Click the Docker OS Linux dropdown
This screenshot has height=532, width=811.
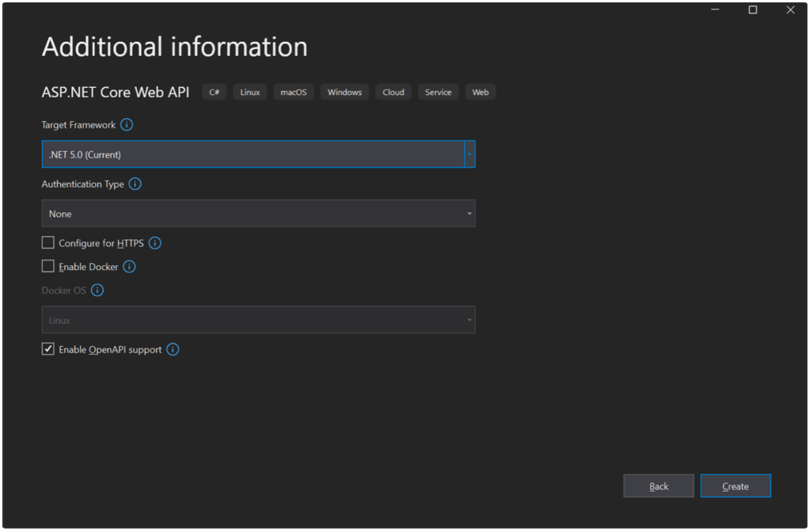pyautogui.click(x=258, y=320)
